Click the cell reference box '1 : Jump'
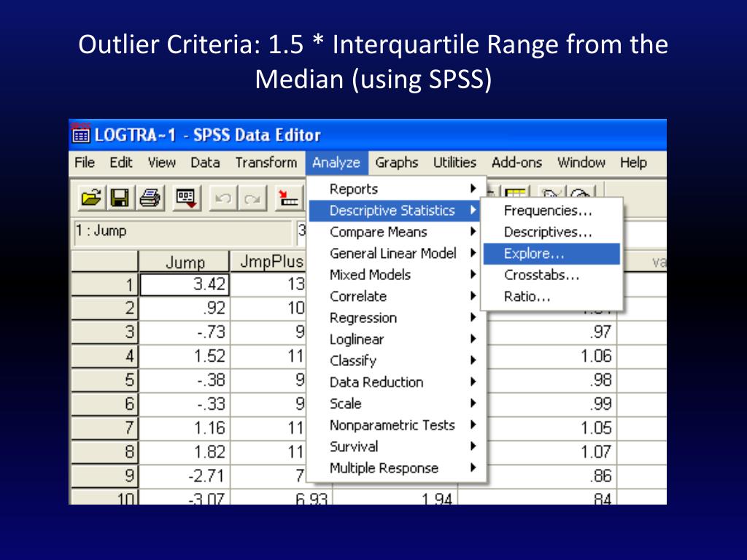Image resolution: width=747 pixels, height=560 pixels. (x=182, y=233)
